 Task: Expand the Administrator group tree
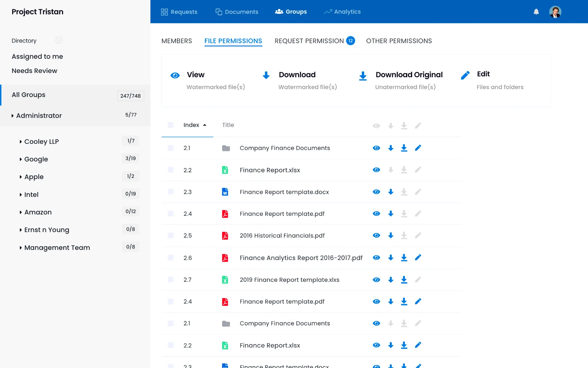13,116
